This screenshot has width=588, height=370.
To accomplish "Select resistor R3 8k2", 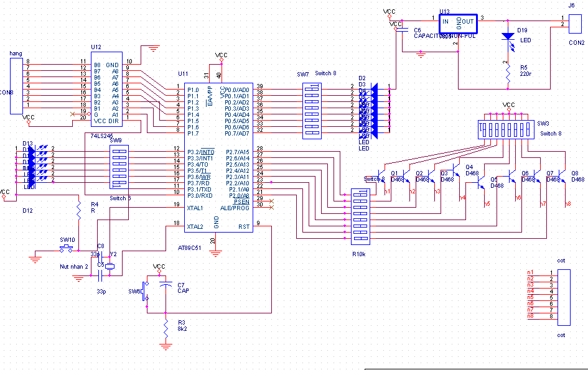I will pyautogui.click(x=166, y=329).
